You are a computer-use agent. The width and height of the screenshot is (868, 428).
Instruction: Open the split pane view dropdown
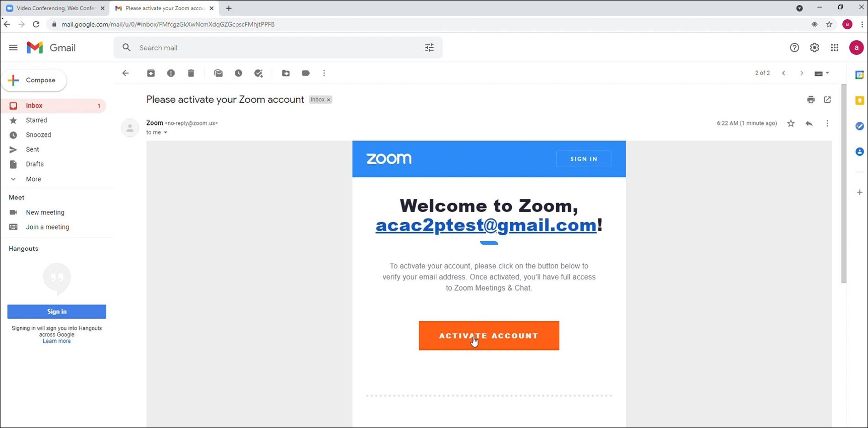(822, 73)
